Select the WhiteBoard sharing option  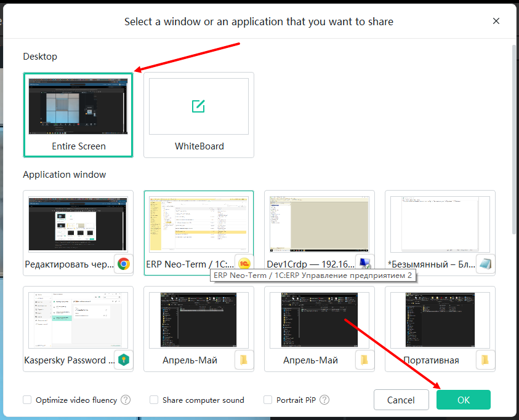[199, 115]
